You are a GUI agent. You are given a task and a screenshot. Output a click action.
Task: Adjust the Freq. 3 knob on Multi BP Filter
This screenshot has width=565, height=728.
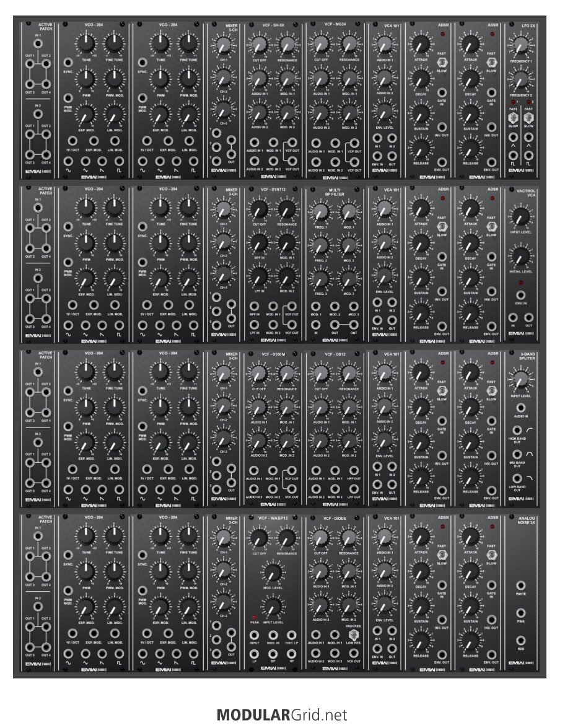click(x=320, y=279)
